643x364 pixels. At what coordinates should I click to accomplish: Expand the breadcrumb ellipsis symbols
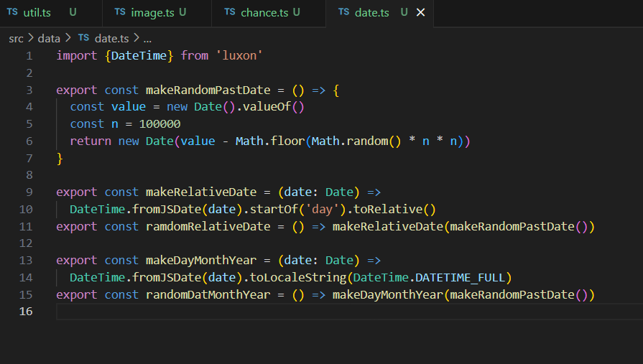(147, 39)
